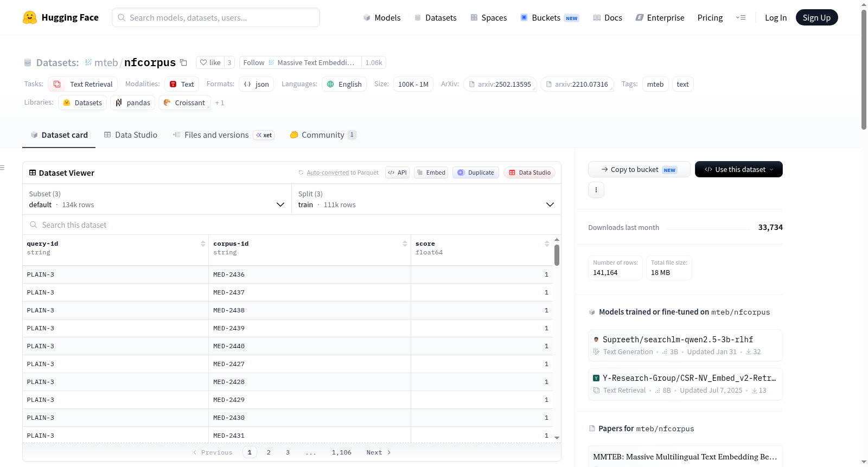Sort by the query-id column arrows
Image resolution: width=868 pixels, height=467 pixels.
pos(203,244)
